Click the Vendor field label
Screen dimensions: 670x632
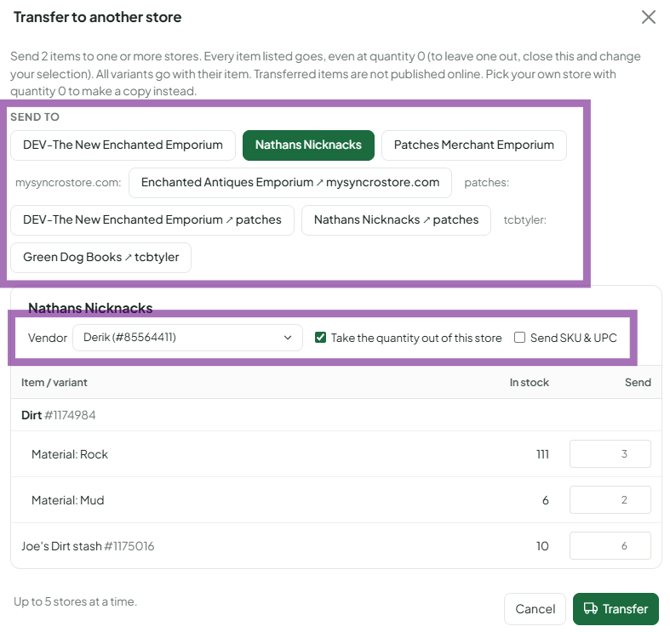[x=47, y=338]
